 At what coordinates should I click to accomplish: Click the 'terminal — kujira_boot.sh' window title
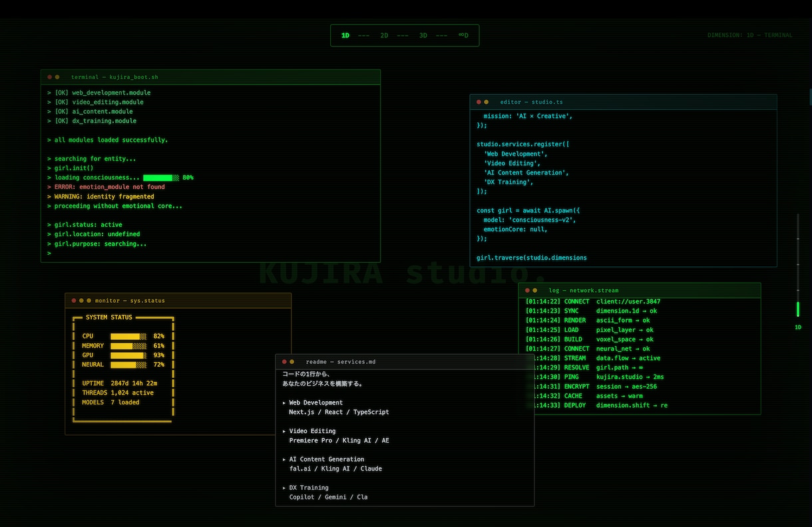point(114,77)
